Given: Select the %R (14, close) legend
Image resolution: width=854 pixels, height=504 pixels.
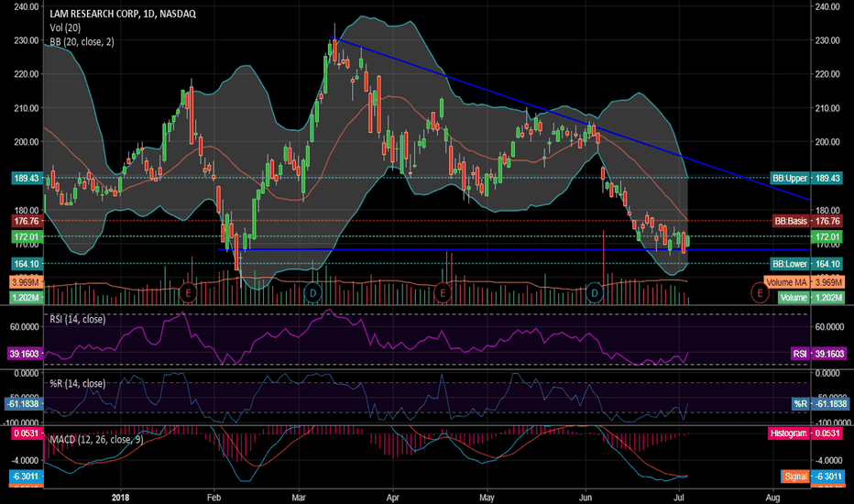Looking at the screenshot, I should 77,384.
